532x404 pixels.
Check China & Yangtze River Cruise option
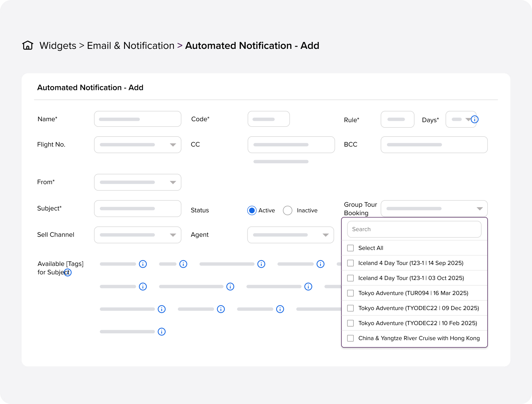[x=351, y=338]
